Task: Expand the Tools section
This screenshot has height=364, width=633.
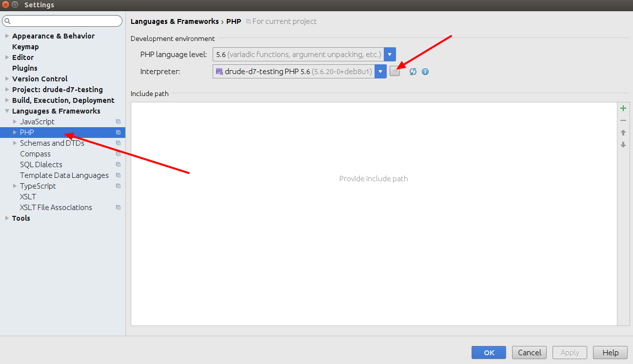Action: point(7,218)
